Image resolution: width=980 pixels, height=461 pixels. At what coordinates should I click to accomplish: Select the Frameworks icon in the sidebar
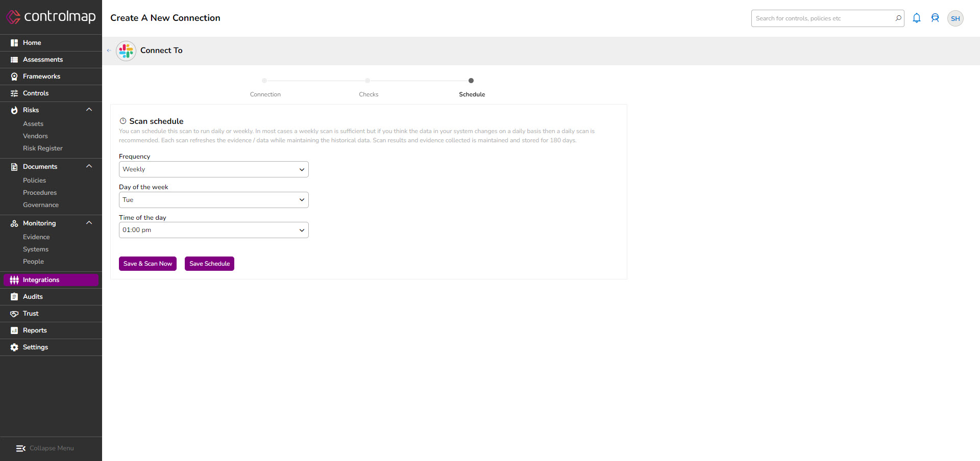click(14, 76)
